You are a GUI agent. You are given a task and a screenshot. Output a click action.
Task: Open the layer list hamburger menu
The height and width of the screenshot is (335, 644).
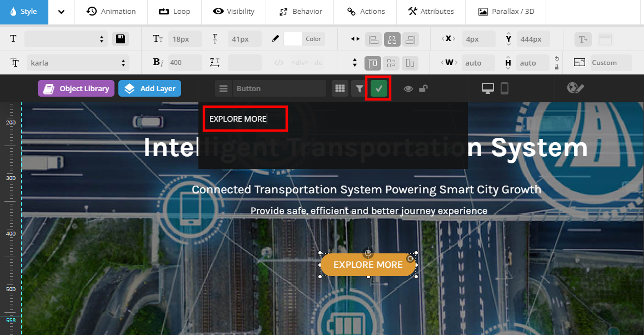[x=223, y=89]
